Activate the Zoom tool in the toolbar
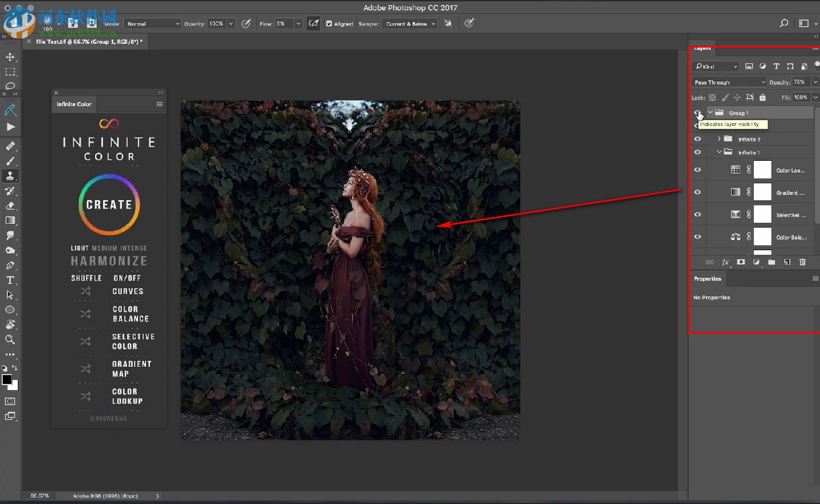This screenshot has width=820, height=504. tap(10, 340)
